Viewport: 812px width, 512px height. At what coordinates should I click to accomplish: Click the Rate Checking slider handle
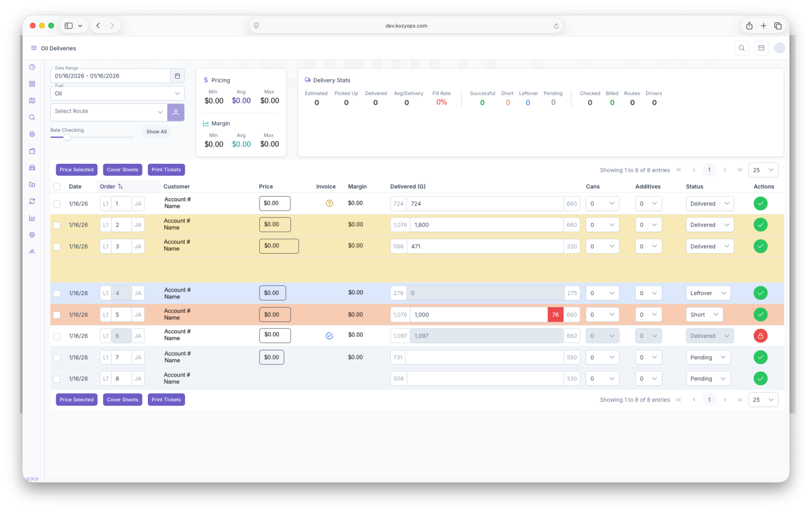[x=67, y=137]
